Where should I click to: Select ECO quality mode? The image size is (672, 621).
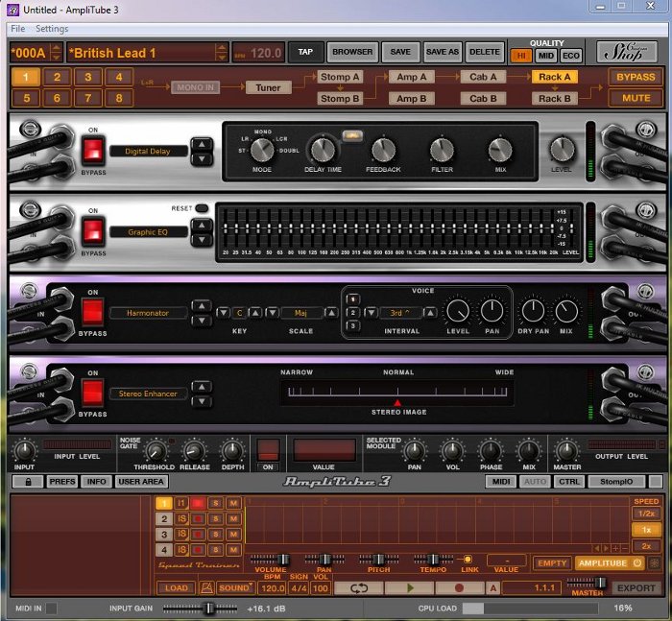tap(571, 56)
